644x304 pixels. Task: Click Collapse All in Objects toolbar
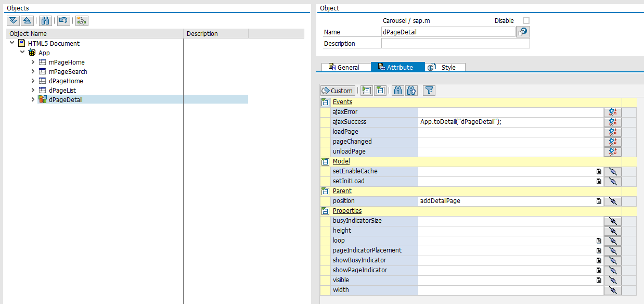tap(28, 20)
